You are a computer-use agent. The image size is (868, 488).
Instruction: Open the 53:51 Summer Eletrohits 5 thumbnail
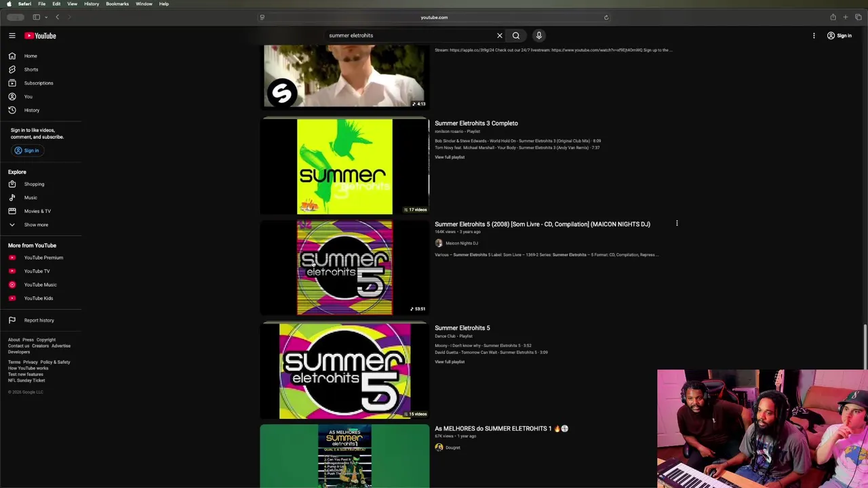[344, 268]
